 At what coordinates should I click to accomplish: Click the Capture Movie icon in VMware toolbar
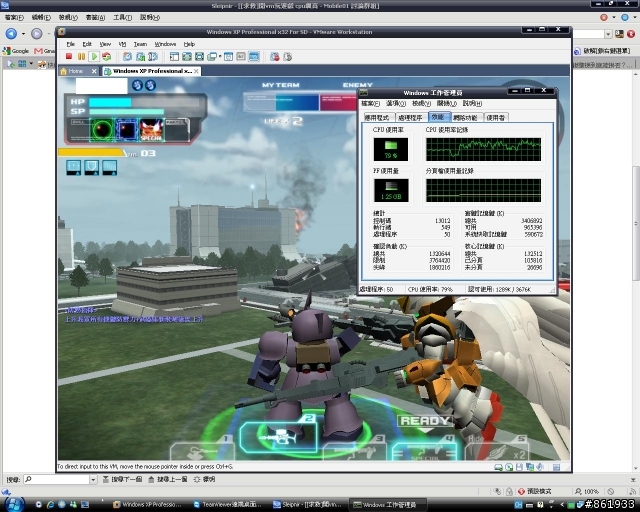287,56
